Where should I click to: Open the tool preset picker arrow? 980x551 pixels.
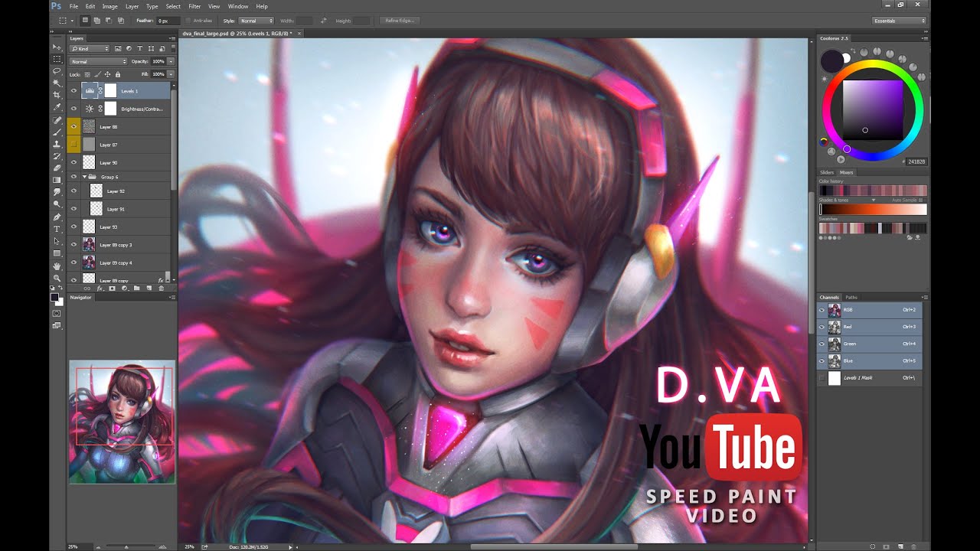pos(72,21)
